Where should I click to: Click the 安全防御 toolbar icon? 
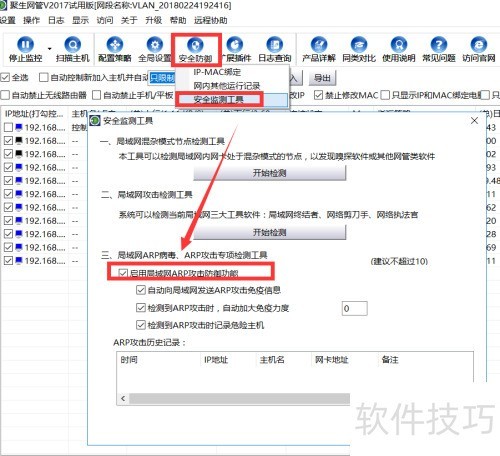195,49
